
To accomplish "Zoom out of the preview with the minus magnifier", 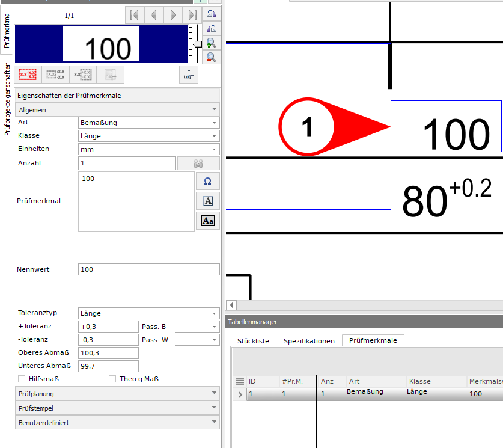I will click(x=211, y=57).
